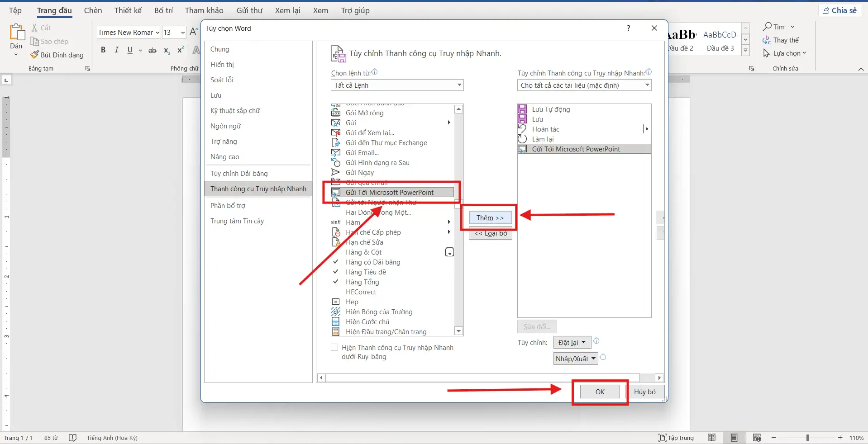Screen dimensions: 868x444
Task: Click the Bold formatting icon
Action: (103, 50)
